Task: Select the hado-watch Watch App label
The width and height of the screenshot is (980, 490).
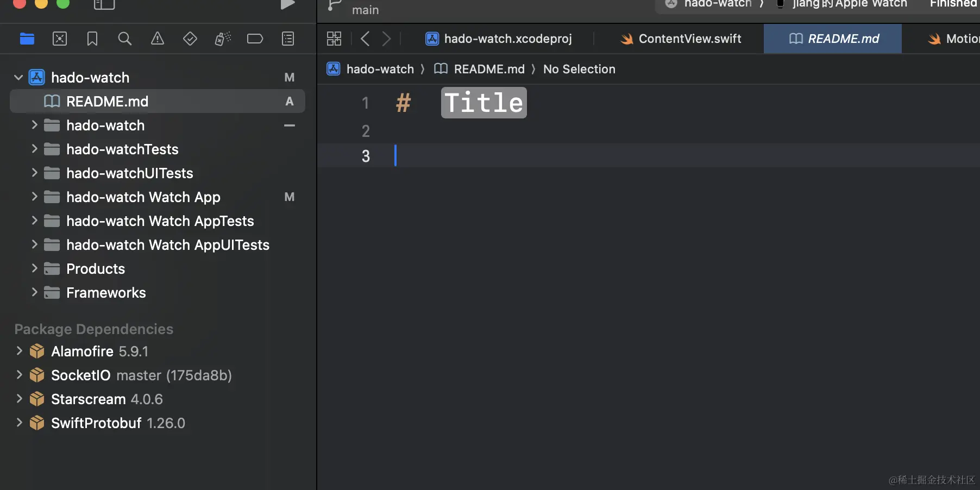Action: (143, 197)
